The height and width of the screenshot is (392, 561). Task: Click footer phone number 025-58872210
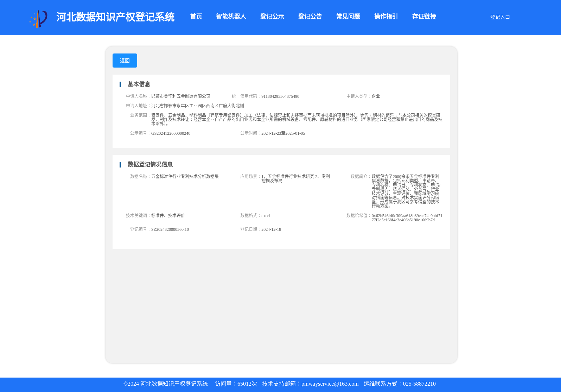[x=419, y=384]
